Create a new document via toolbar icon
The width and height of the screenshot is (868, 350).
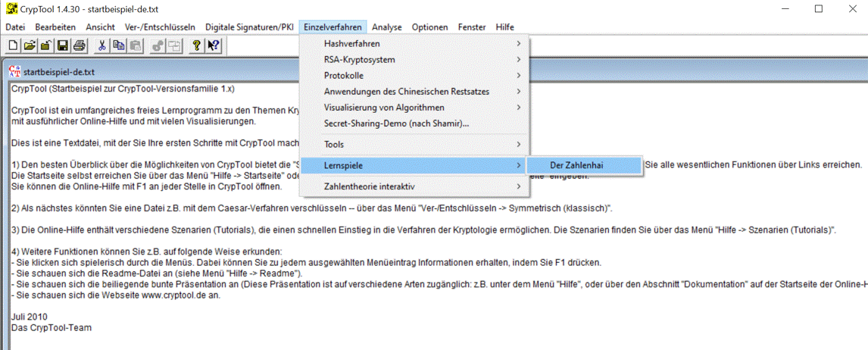pyautogui.click(x=12, y=46)
